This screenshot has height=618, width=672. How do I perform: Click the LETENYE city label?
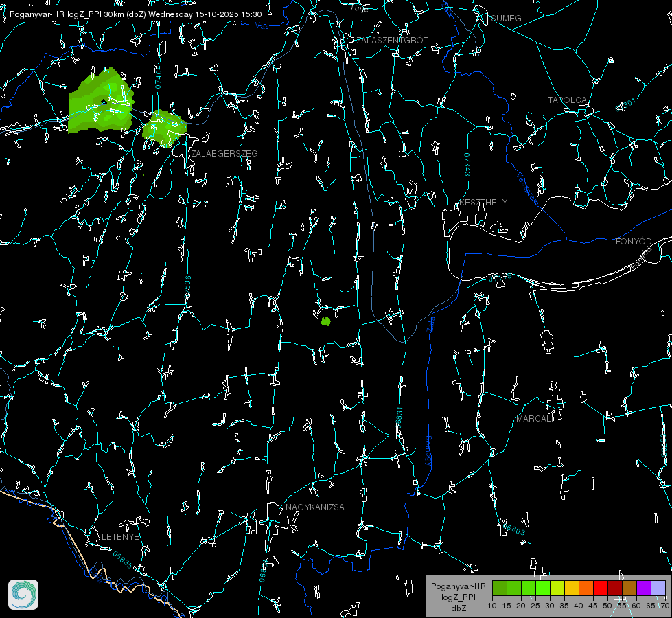120,537
